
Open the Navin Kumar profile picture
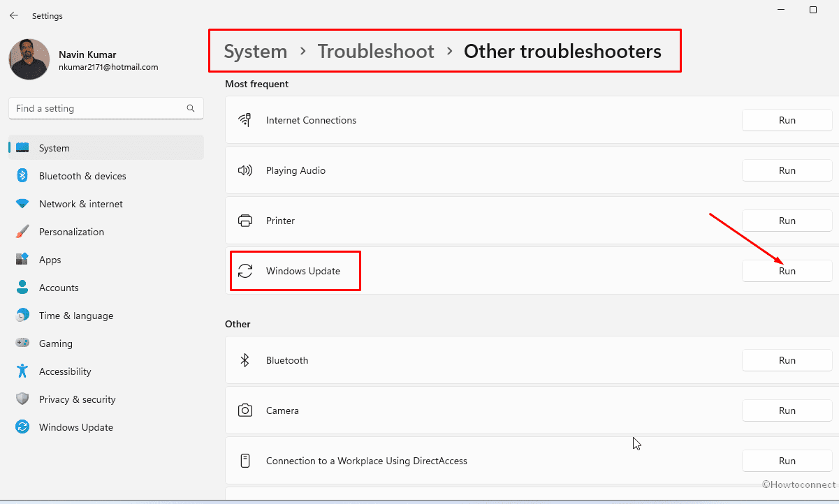tap(29, 59)
